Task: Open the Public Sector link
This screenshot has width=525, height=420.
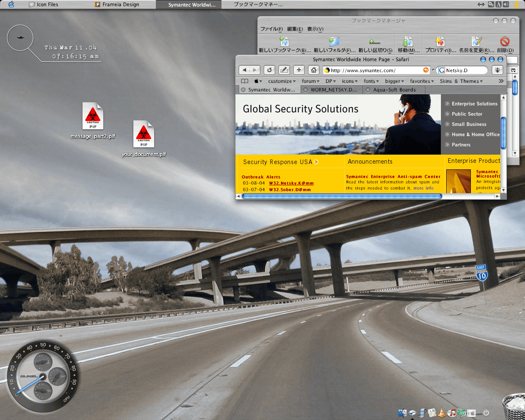Action: pyautogui.click(x=467, y=114)
